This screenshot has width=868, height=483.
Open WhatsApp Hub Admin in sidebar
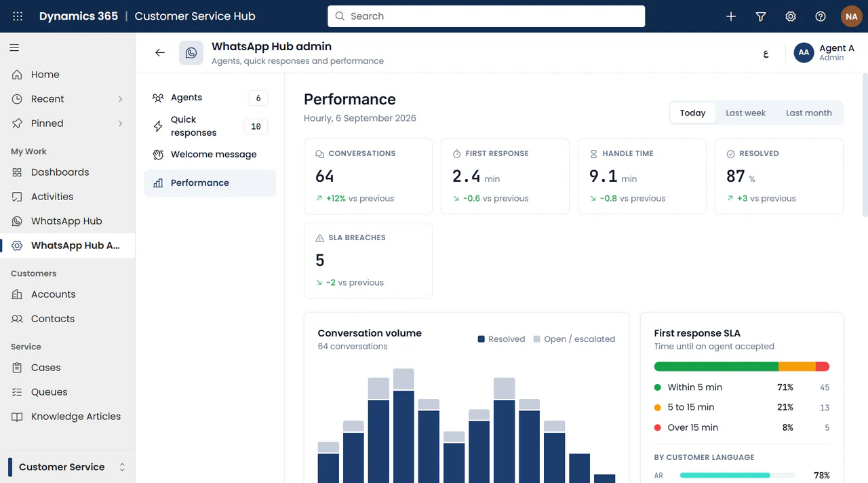pos(68,246)
